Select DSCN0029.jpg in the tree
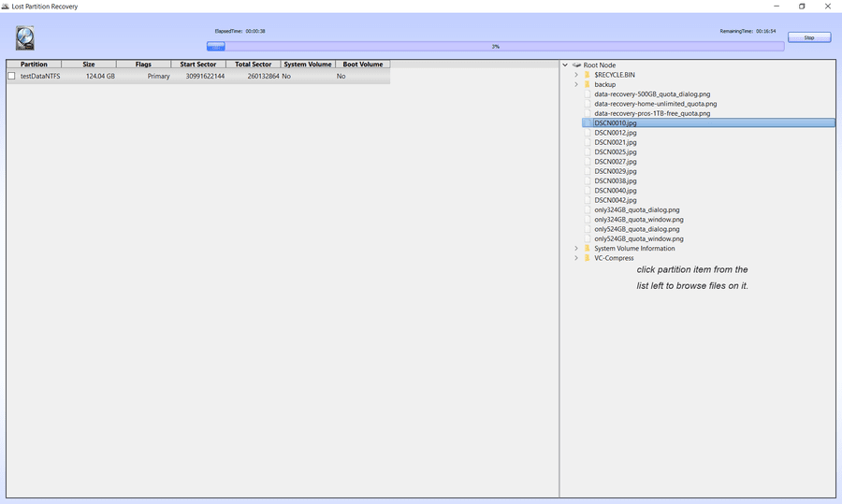 (x=615, y=171)
